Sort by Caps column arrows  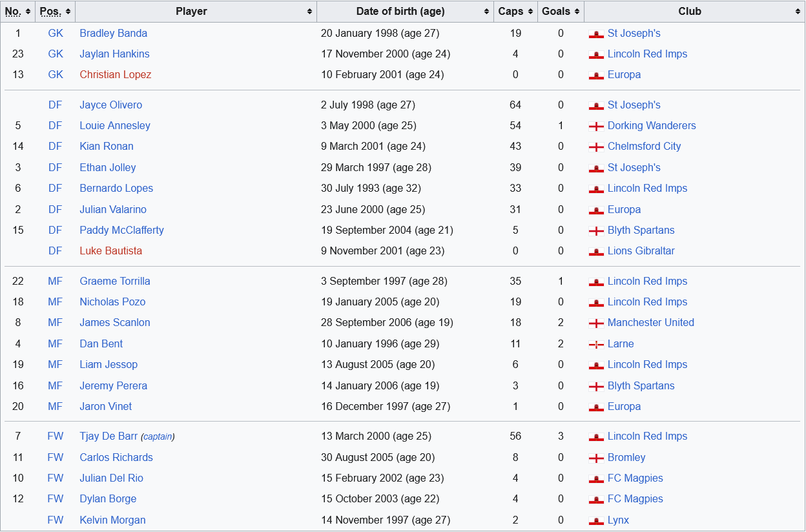(x=531, y=12)
